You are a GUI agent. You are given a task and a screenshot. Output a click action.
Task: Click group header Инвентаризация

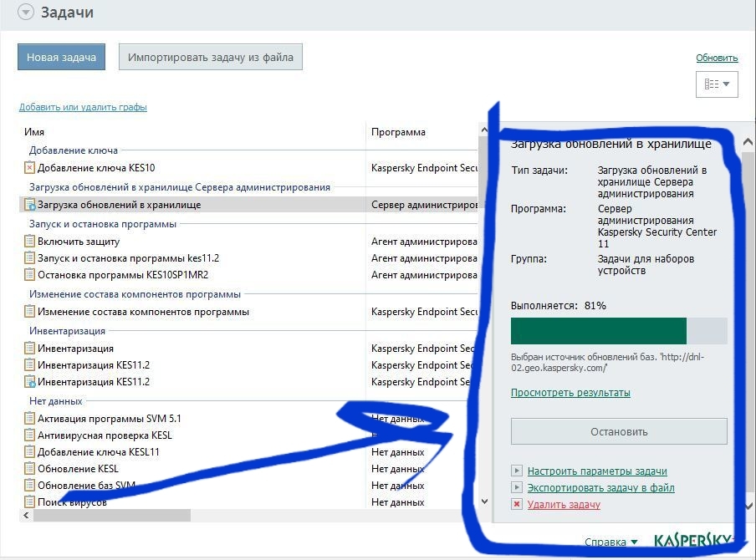pos(67,331)
